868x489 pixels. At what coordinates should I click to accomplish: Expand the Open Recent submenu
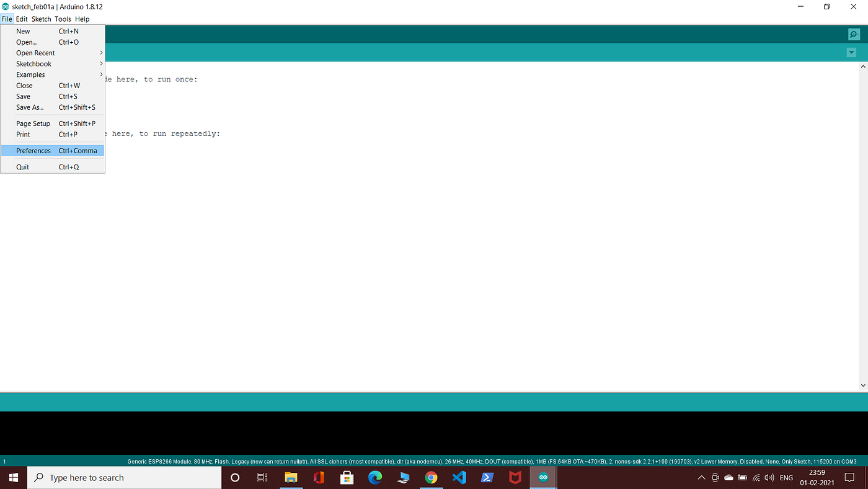(53, 53)
